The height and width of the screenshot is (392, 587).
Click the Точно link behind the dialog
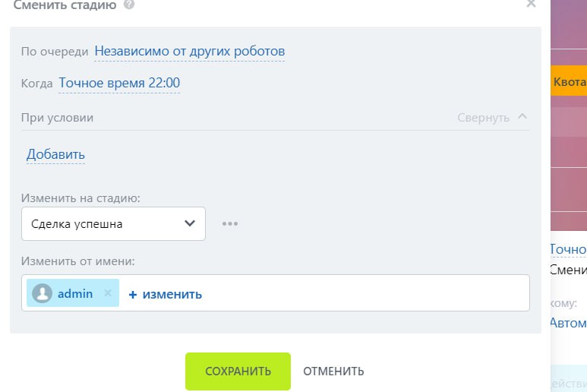pyautogui.click(x=568, y=249)
